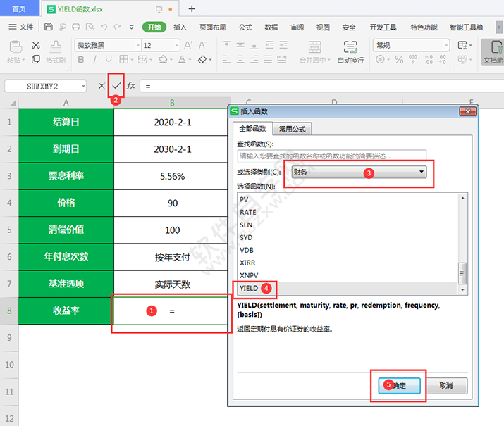Click 取消 button in Insert Function dialog

click(x=446, y=386)
